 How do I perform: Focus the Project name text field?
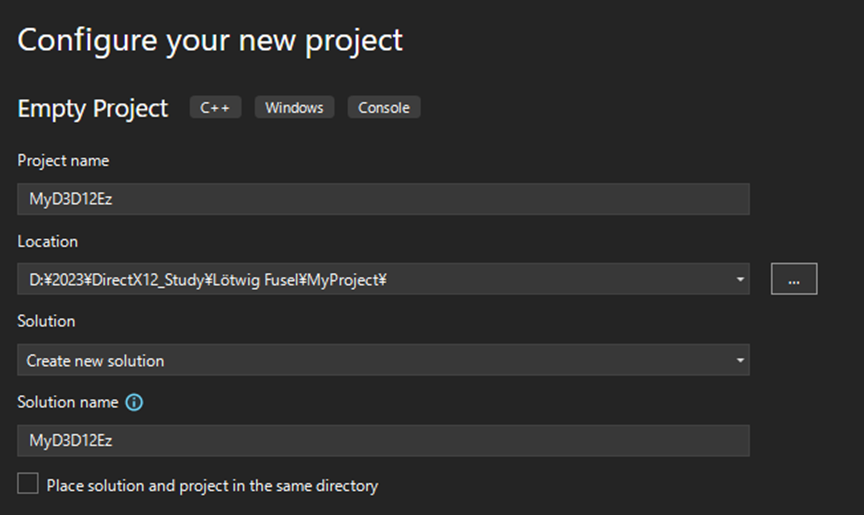point(383,199)
